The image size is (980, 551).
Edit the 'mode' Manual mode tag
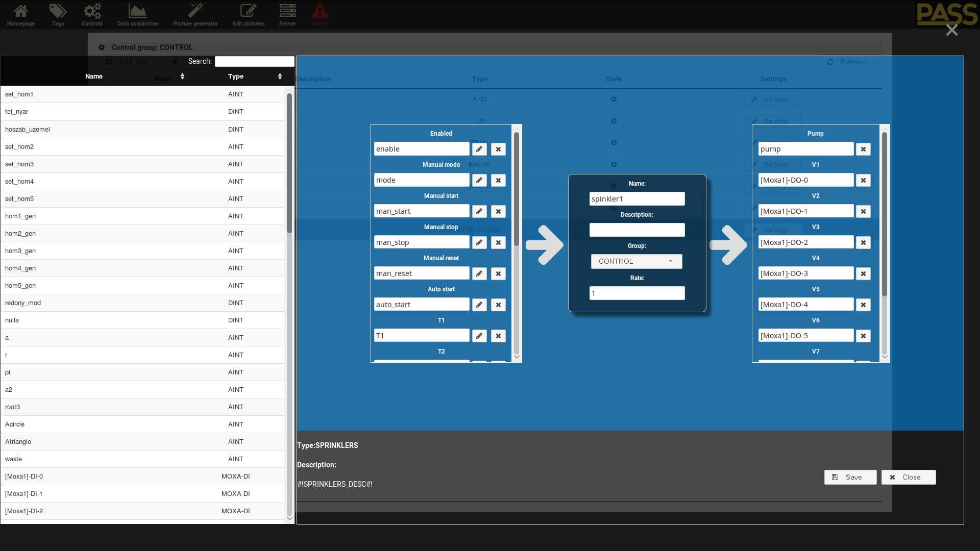coord(479,180)
